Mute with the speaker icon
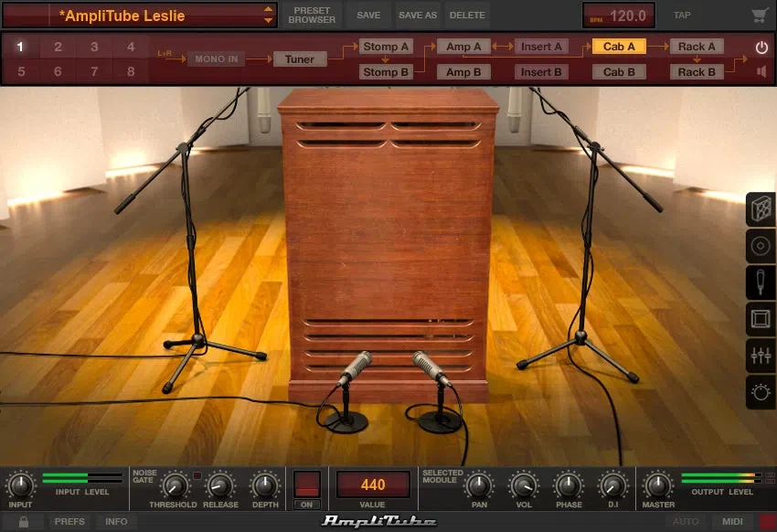Image resolution: width=777 pixels, height=532 pixels. (761, 72)
